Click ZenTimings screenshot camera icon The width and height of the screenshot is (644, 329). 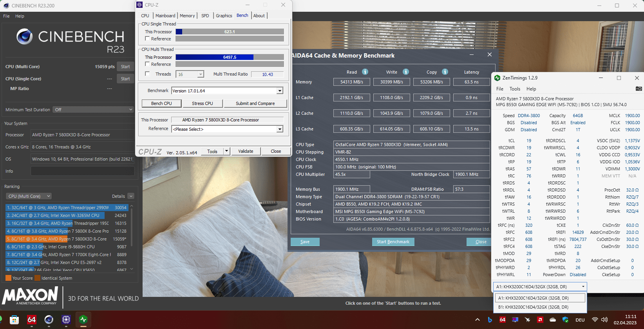639,89
